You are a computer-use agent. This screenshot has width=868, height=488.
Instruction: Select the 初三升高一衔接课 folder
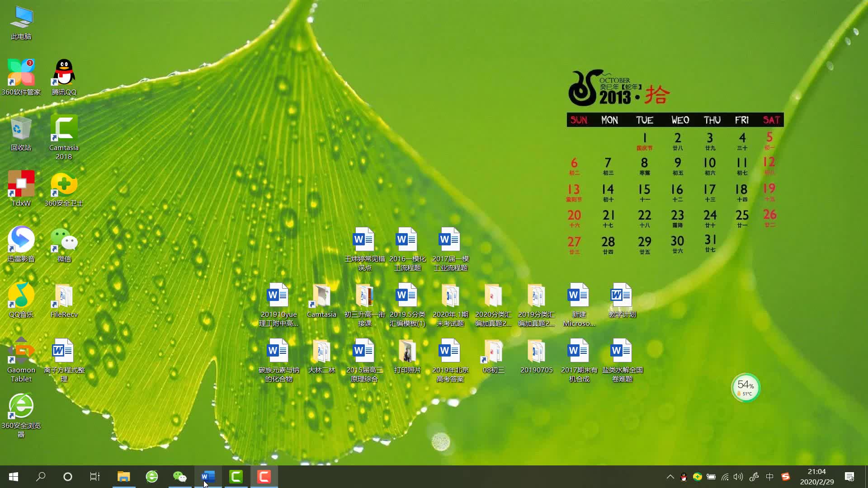coord(365,305)
